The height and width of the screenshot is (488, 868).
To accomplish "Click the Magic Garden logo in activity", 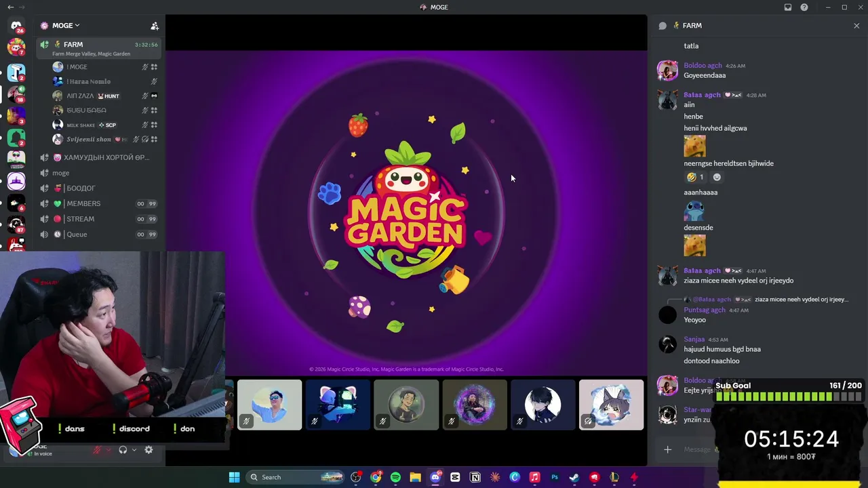I will point(406,209).
